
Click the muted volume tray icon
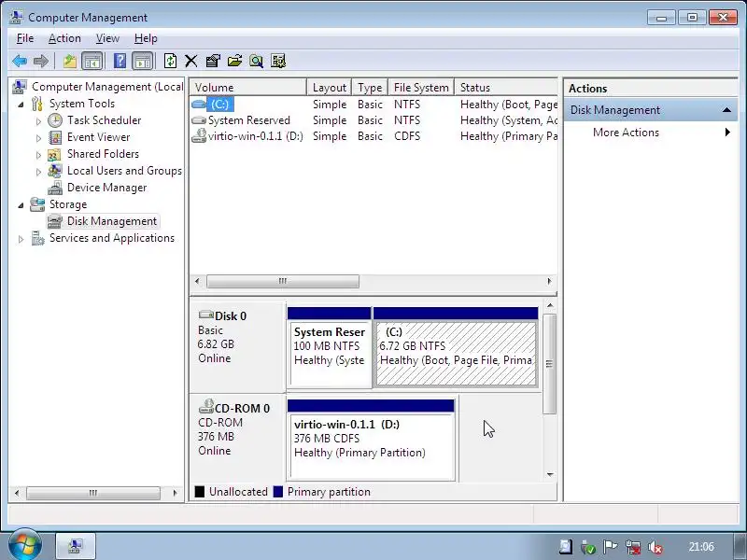(x=655, y=547)
